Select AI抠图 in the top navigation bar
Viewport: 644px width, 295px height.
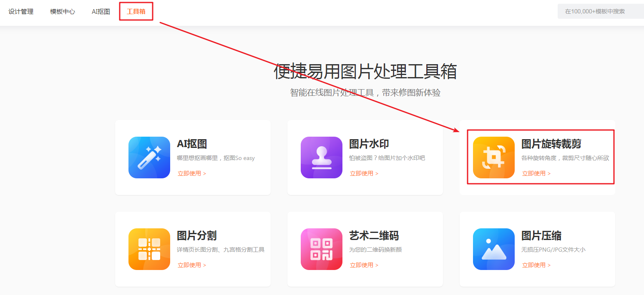[x=101, y=12]
